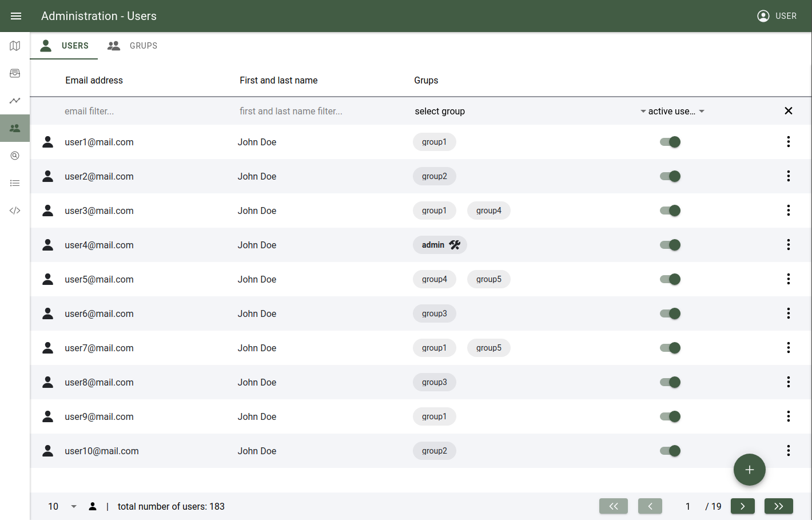The width and height of the screenshot is (812, 520).
Task: Open options menu for user5@mail.com
Action: (x=789, y=279)
